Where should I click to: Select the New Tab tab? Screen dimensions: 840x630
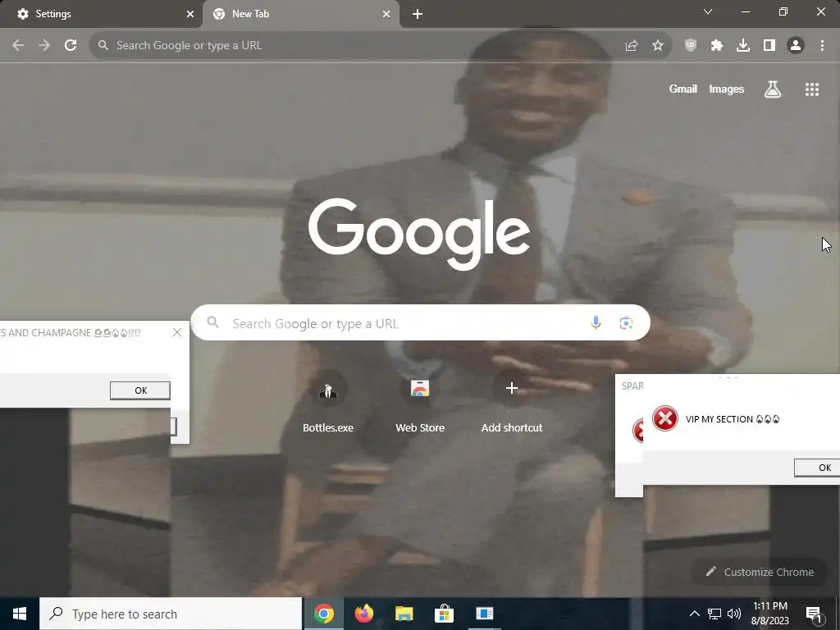tap(301, 14)
